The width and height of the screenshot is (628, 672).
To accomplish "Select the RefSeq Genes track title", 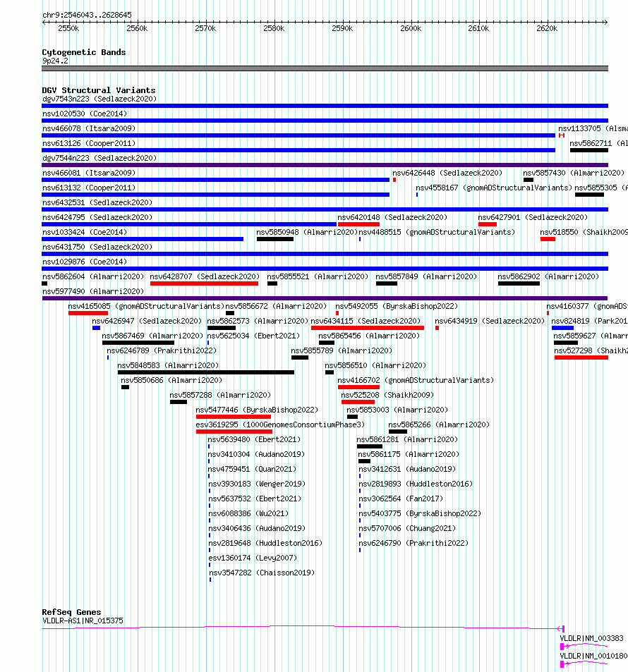I will point(71,612).
